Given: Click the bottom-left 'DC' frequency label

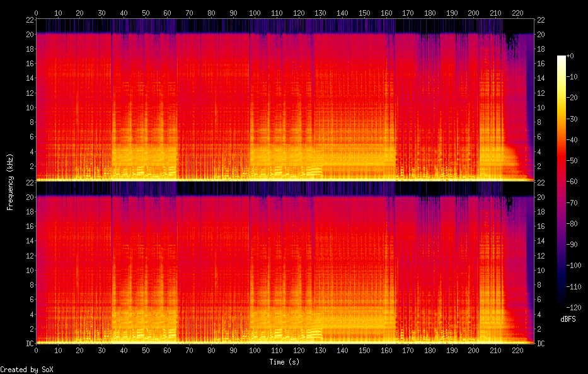Looking at the screenshot, I should [x=29, y=344].
